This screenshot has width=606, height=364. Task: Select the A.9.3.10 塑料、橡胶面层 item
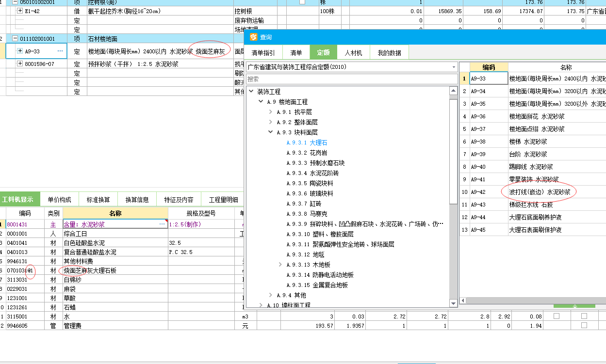click(320, 234)
